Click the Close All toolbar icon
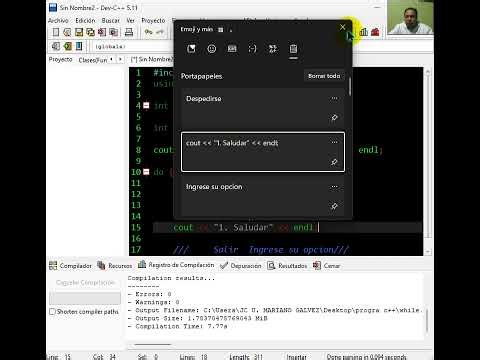The image size is (480, 360). [x=114, y=32]
